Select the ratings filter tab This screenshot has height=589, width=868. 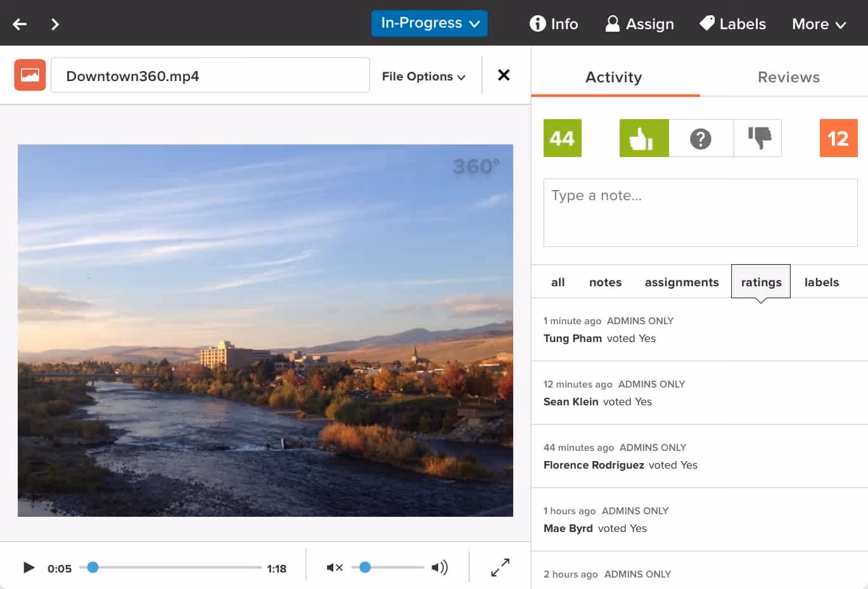tap(761, 282)
